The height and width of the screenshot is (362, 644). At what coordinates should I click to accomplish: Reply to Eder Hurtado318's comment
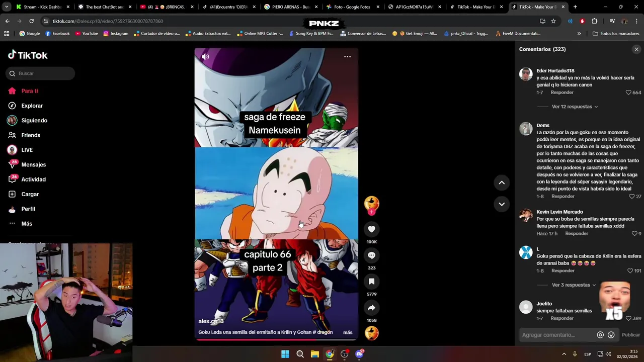click(x=562, y=93)
